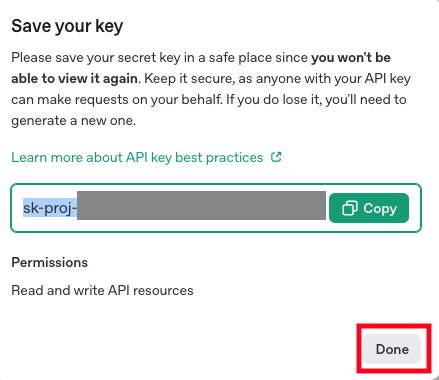This screenshot has width=439, height=380.
Task: Click the word "Copy" label on green button
Action: tap(380, 208)
